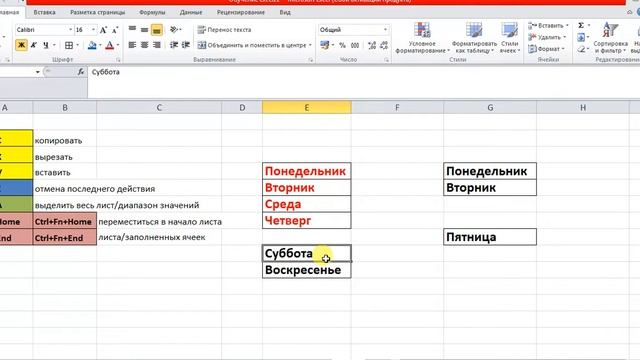Toggle bold formatting (Ж)
Image resolution: width=640 pixels, height=360 pixels.
21,45
